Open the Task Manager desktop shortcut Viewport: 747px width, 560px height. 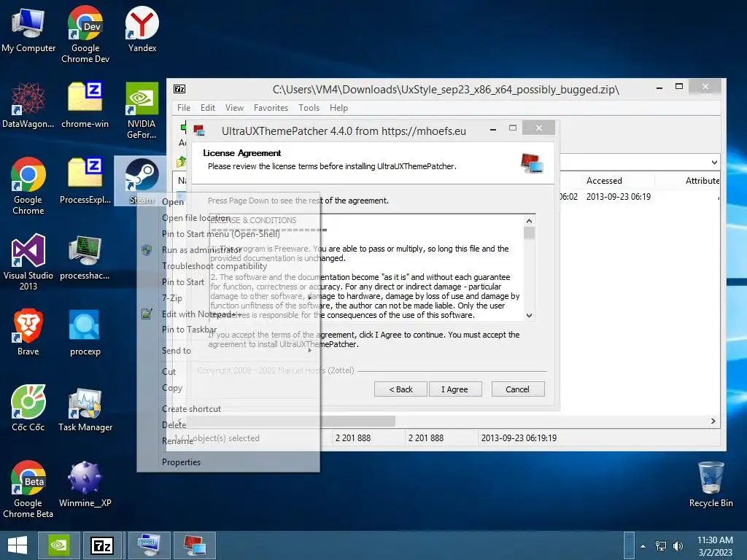click(x=85, y=408)
